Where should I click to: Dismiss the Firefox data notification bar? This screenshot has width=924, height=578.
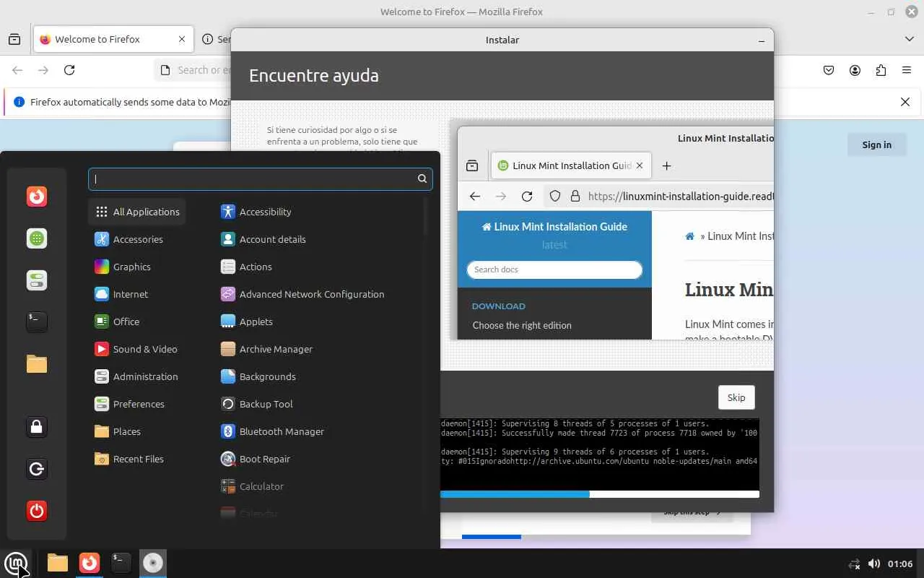coord(905,102)
